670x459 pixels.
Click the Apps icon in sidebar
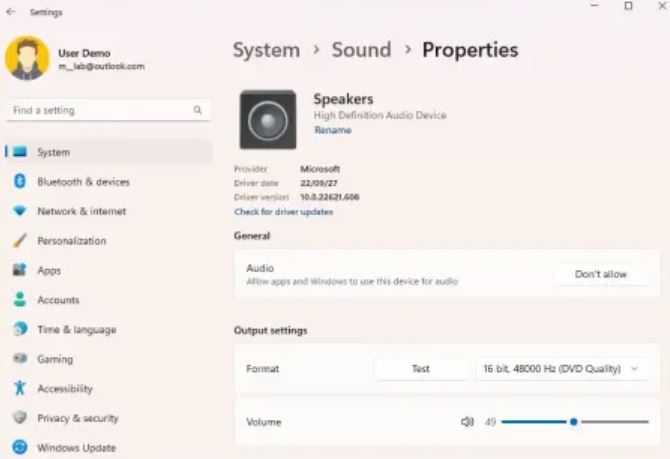click(20, 270)
